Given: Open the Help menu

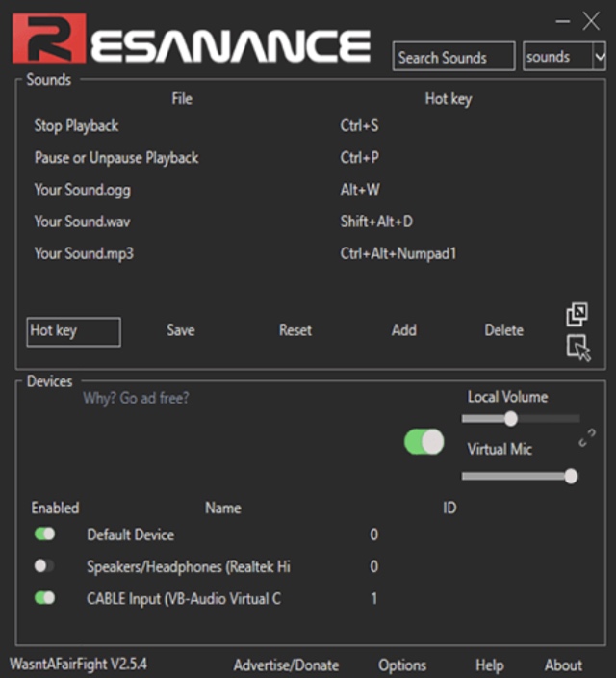Looking at the screenshot, I should coord(489,665).
